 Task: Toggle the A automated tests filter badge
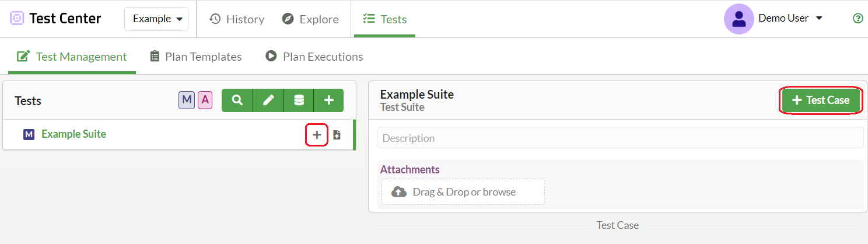[x=205, y=100]
